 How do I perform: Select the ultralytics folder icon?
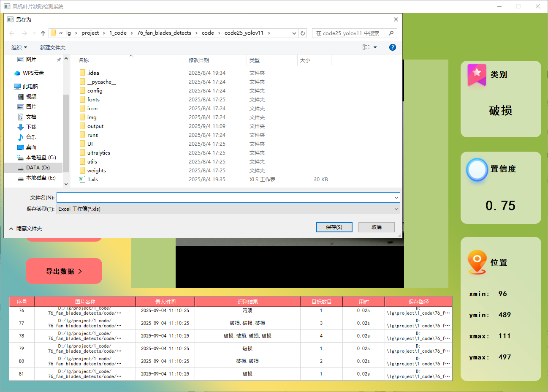82,152
